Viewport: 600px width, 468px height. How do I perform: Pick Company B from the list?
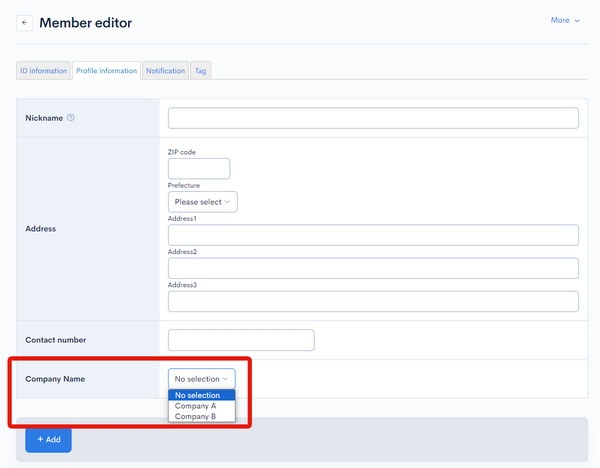[x=202, y=416]
